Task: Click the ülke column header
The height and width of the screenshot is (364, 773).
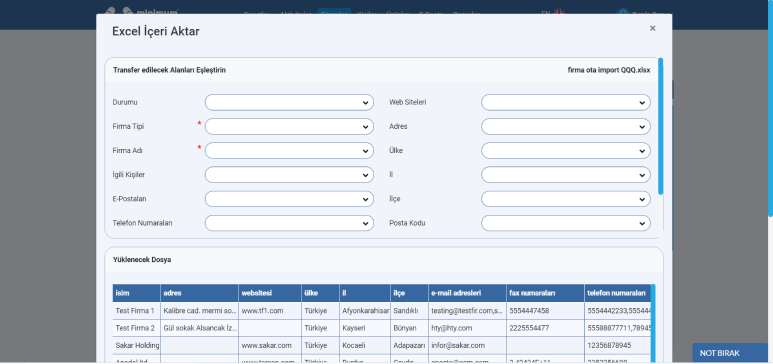Action: pos(320,293)
